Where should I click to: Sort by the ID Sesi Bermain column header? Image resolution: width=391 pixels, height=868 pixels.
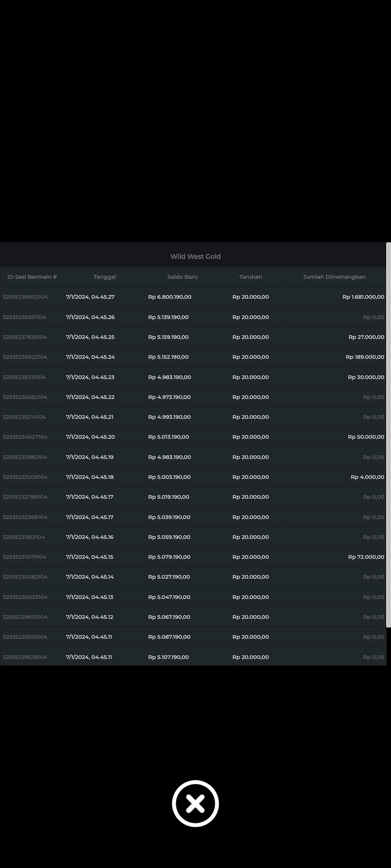32,277
